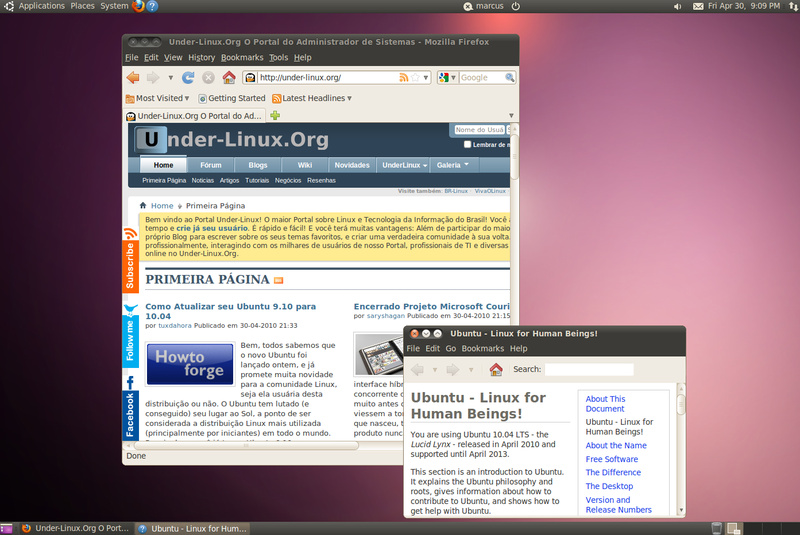Viewport: 800px width, 535px height.
Task: Open the Places menu in top panel
Action: 82,6
